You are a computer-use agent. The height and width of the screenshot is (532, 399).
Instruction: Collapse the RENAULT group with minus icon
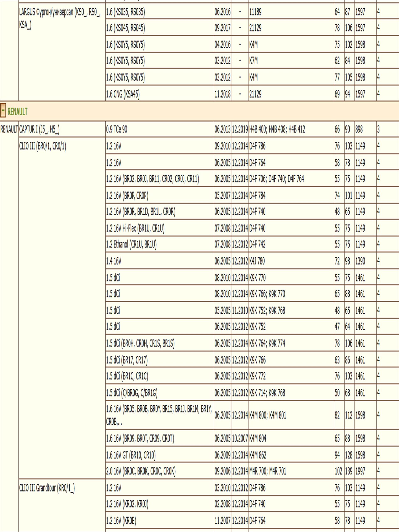[x=3, y=111]
